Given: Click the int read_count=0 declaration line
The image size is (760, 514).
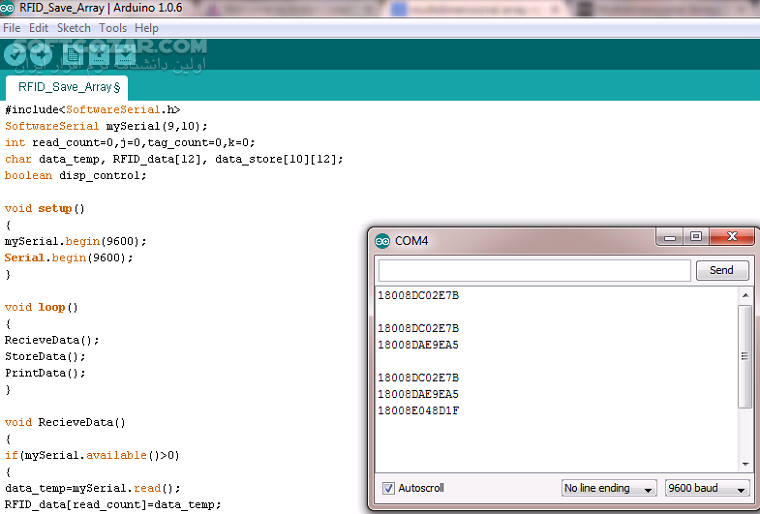Looking at the screenshot, I should click(130, 143).
